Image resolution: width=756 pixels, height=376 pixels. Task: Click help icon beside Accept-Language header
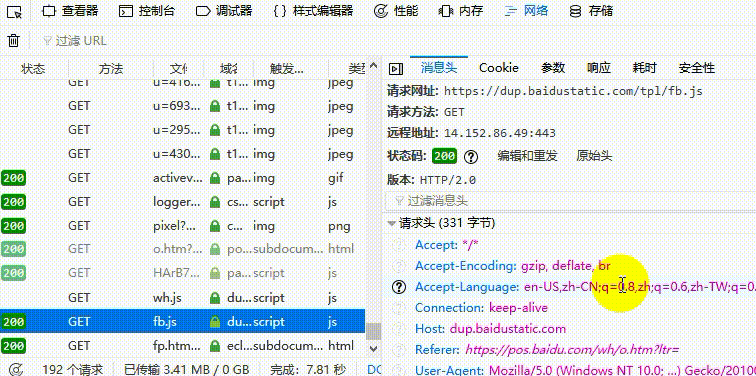pyautogui.click(x=399, y=287)
